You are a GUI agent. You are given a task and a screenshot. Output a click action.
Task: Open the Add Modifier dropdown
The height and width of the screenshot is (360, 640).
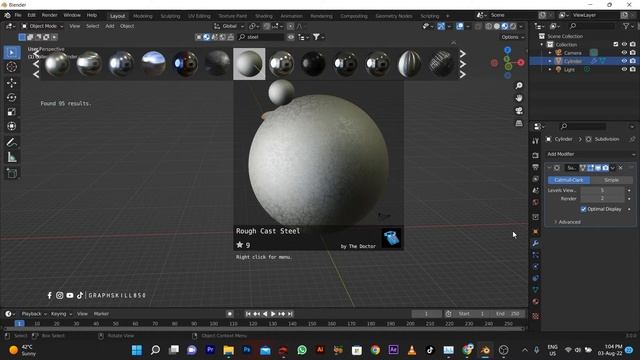pyautogui.click(x=591, y=154)
